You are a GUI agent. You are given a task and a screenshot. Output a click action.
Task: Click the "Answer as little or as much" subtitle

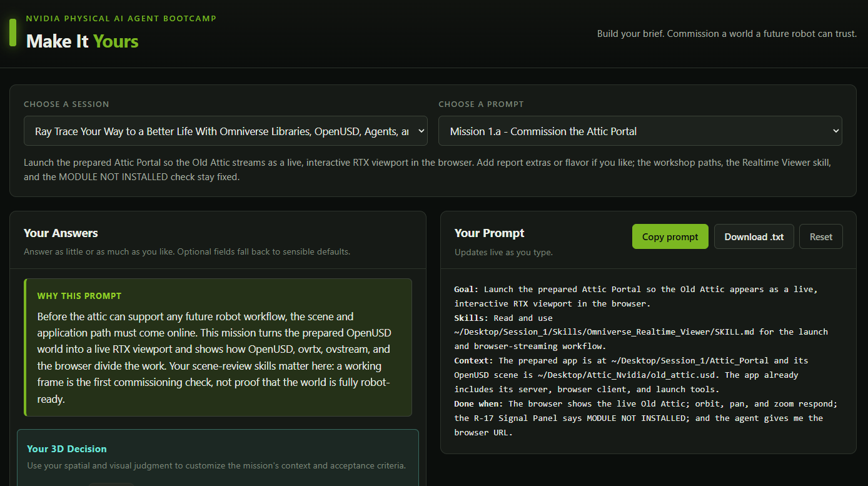(187, 252)
